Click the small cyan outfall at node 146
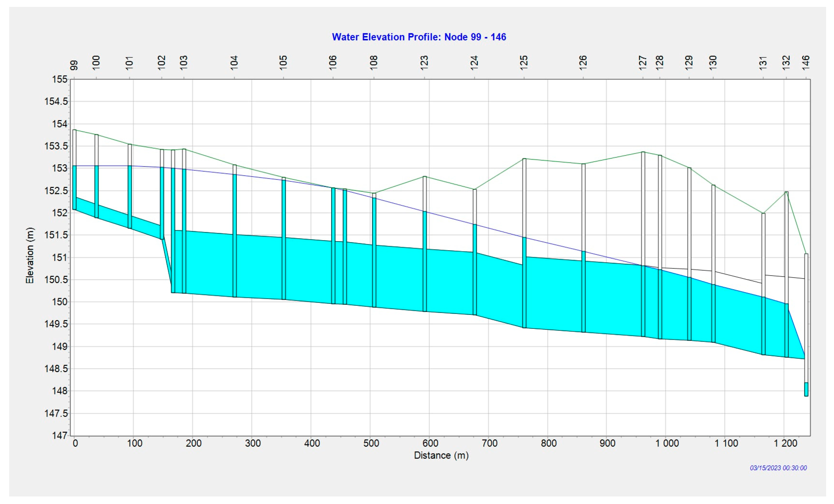834x504 pixels. (x=806, y=389)
